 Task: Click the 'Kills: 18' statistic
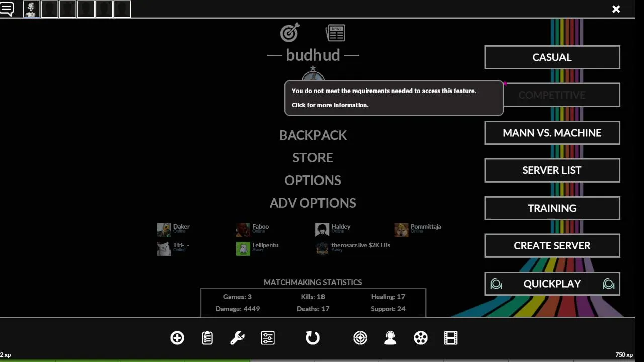pyautogui.click(x=312, y=297)
